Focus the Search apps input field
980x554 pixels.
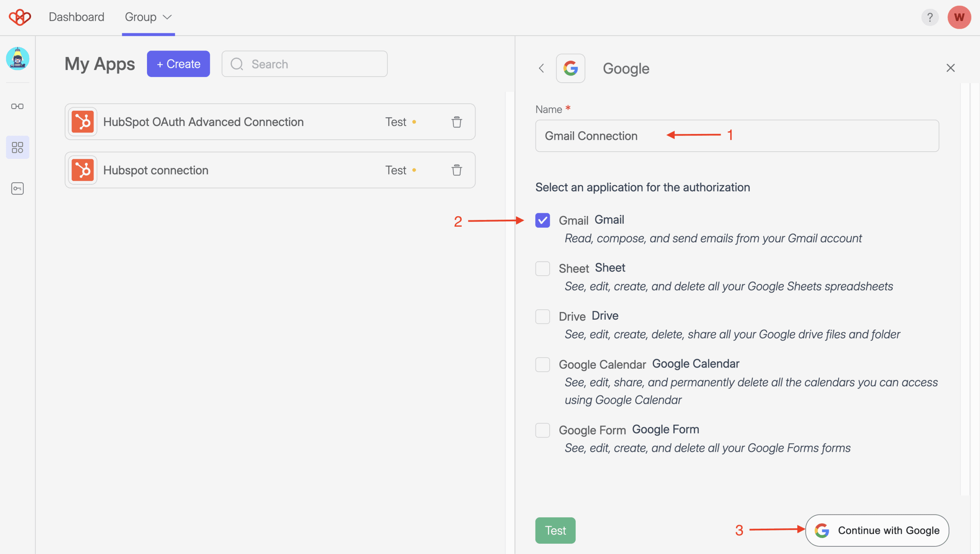304,64
